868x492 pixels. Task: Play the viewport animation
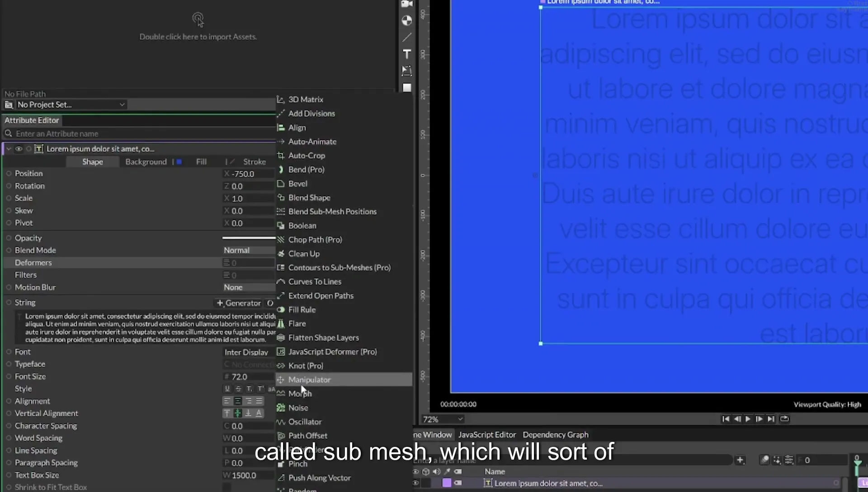(x=748, y=419)
